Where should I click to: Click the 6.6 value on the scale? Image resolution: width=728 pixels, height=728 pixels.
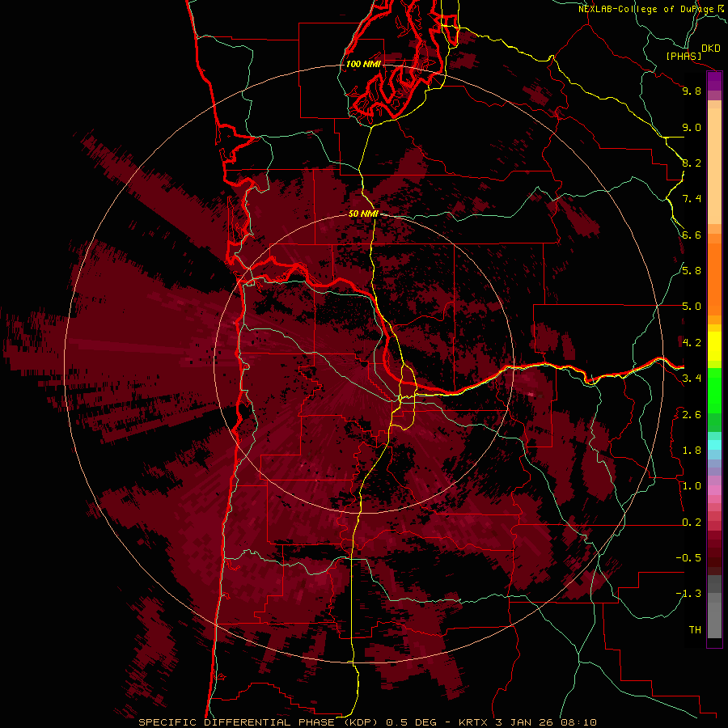click(692, 235)
